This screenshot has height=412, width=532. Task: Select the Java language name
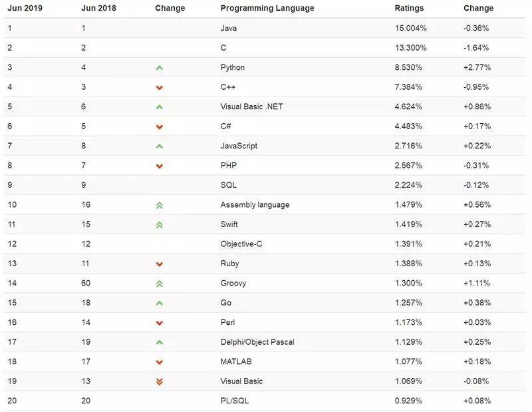pos(229,29)
